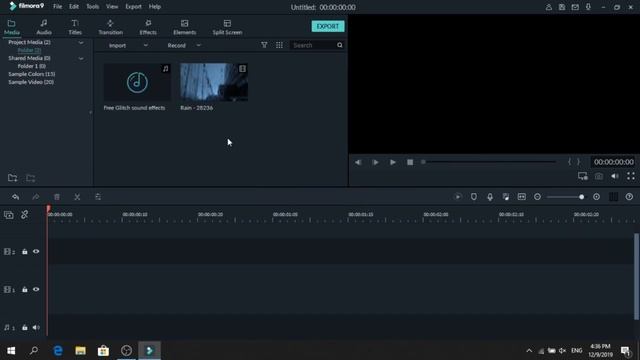Open the Media tab
The image size is (640, 360).
point(11,27)
